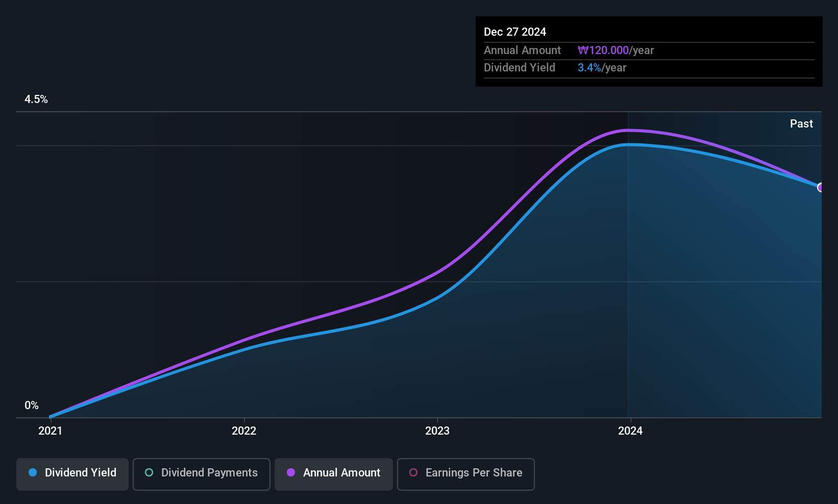Click the 4.5% y-axis label
Image resolution: width=838 pixels, height=504 pixels.
pyautogui.click(x=36, y=99)
